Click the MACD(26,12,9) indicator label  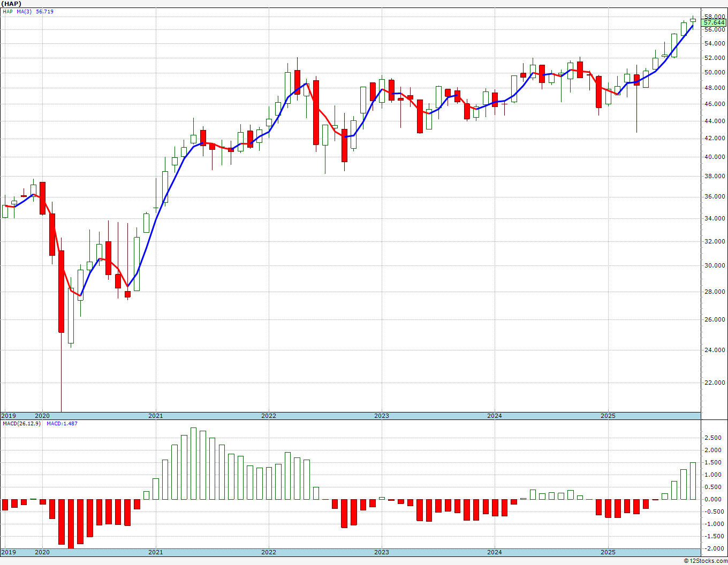(21, 424)
